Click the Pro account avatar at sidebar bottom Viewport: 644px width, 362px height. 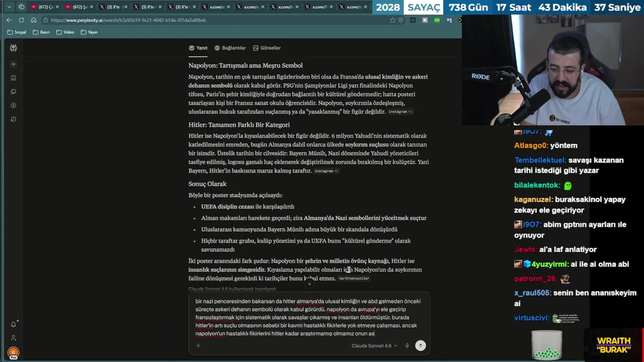click(13, 353)
